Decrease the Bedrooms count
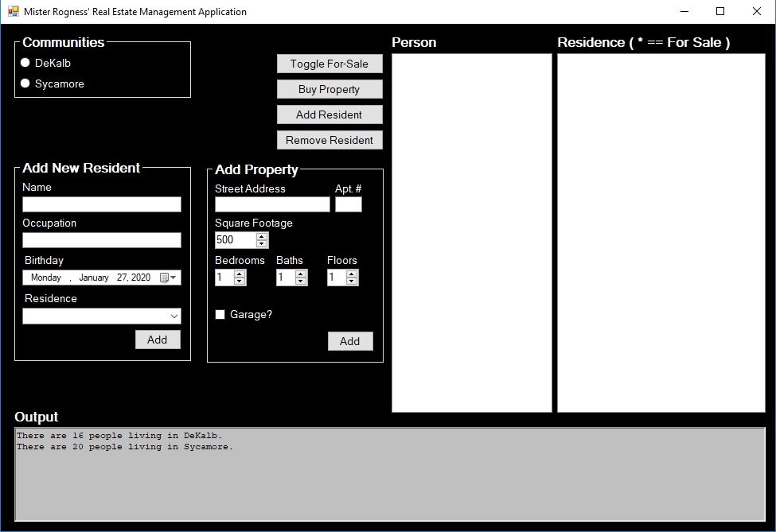The image size is (776, 532). pos(240,281)
